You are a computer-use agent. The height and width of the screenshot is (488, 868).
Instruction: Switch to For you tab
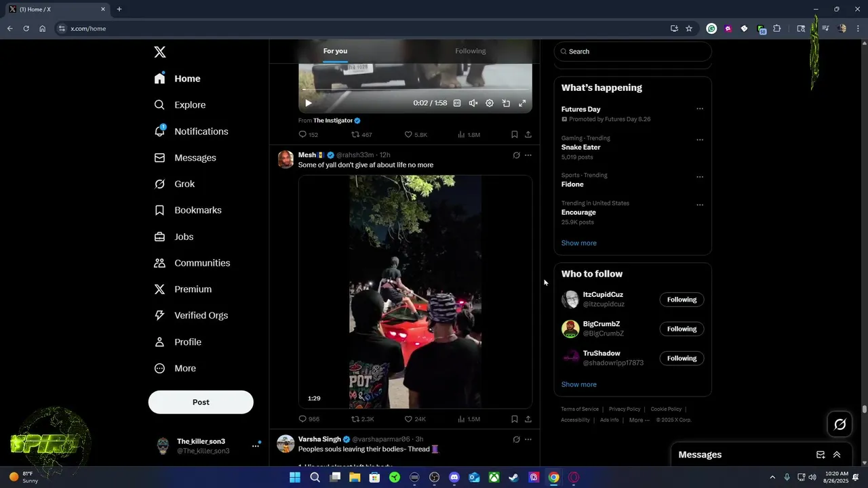click(x=335, y=51)
